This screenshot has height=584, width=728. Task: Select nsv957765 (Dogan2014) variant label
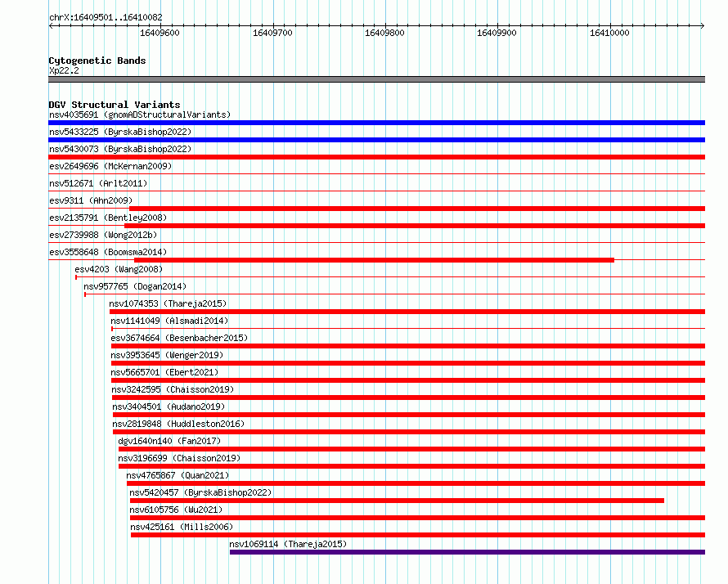[x=135, y=286]
